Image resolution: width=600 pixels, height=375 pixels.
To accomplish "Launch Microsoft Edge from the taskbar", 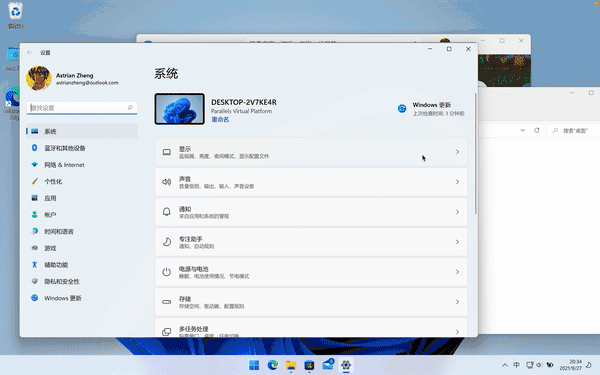I will coord(272,365).
